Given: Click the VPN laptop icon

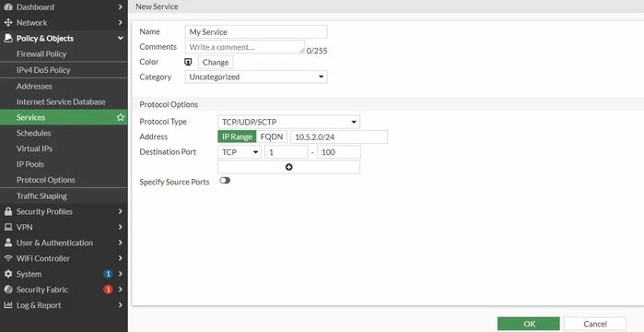Looking at the screenshot, I should (8, 227).
